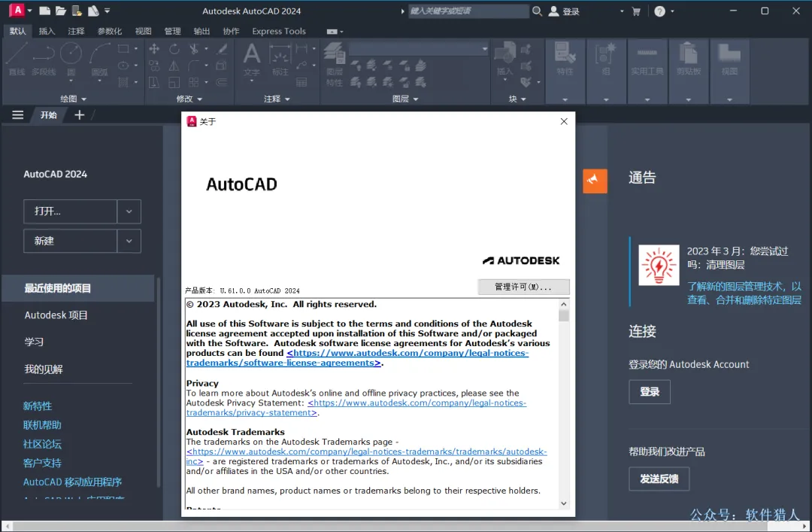
Task: Select the Polyline (多段线) tool
Action: 44,59
